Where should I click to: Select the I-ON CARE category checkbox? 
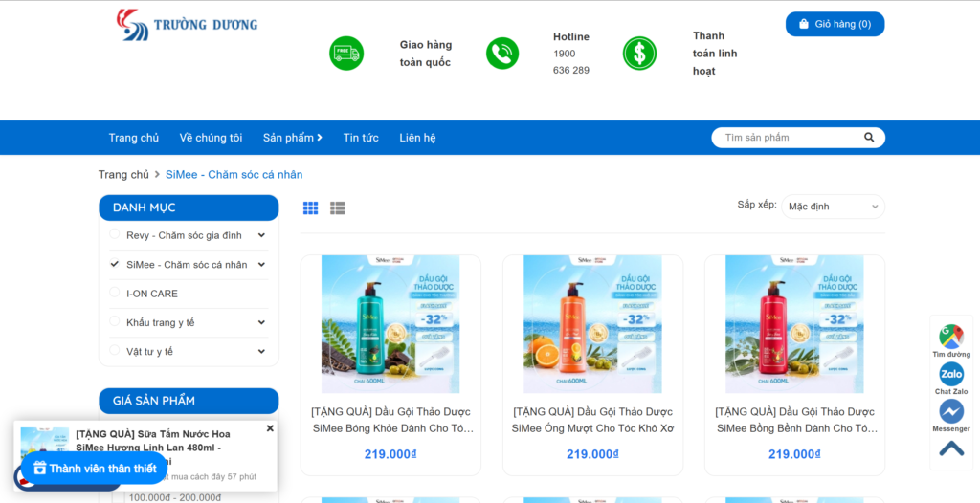115,293
